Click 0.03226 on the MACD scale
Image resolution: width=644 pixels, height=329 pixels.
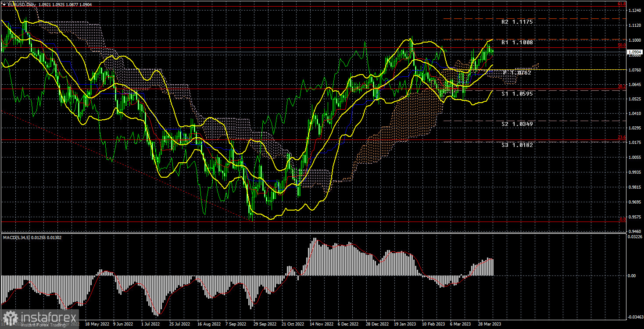[634, 237]
